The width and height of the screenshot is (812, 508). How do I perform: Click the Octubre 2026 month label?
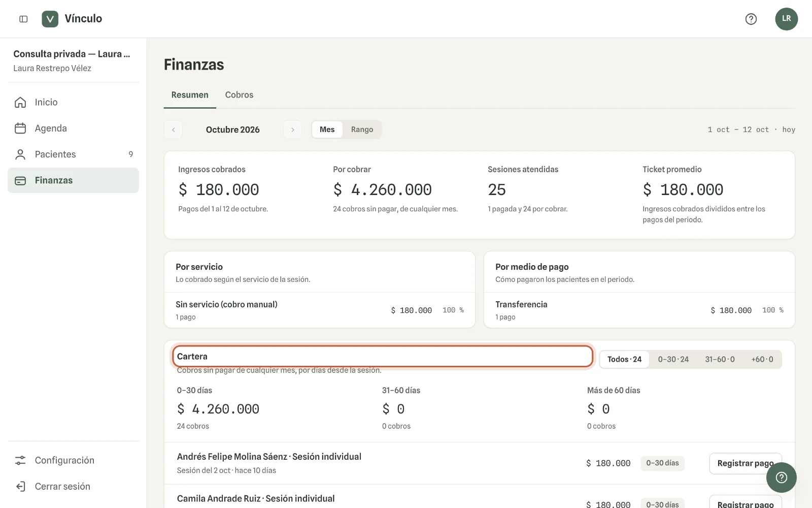(232, 130)
